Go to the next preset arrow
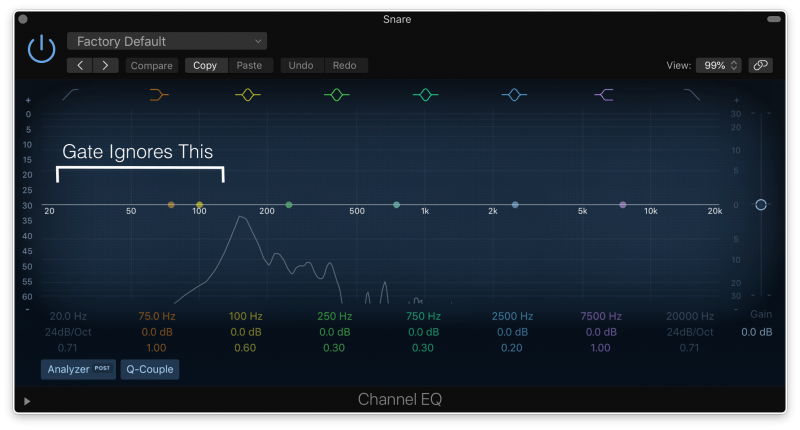The image size is (800, 430). point(106,65)
